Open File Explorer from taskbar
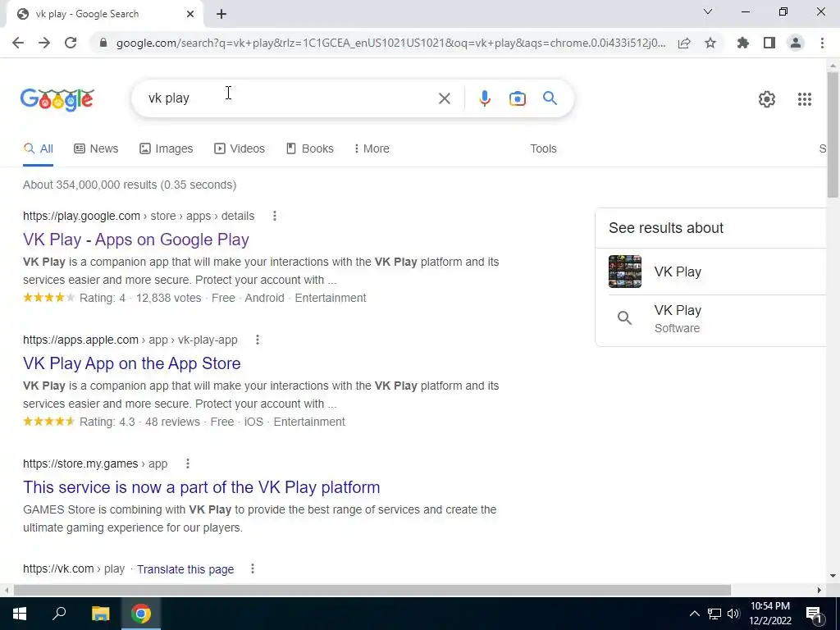The height and width of the screenshot is (630, 840). click(100, 614)
